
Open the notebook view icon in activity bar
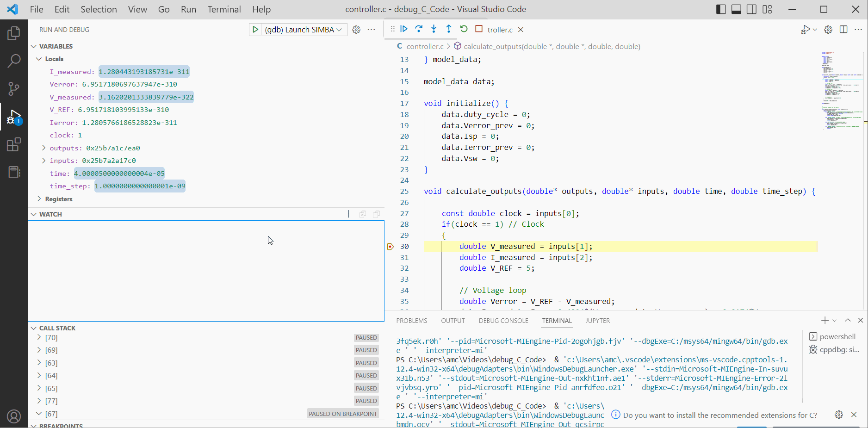tap(14, 172)
